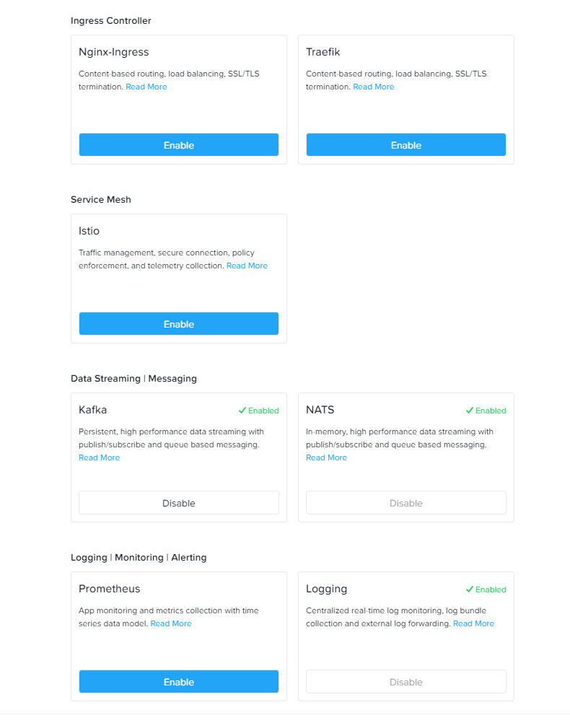Screen dimensions: 570x728
Task: Click the Service Mesh section heading
Action: (101, 200)
